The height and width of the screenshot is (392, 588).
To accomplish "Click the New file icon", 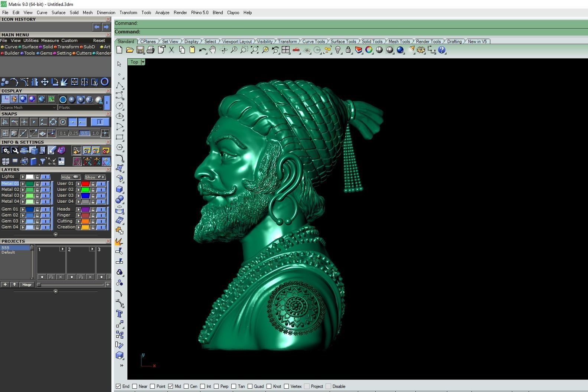I will [119, 50].
